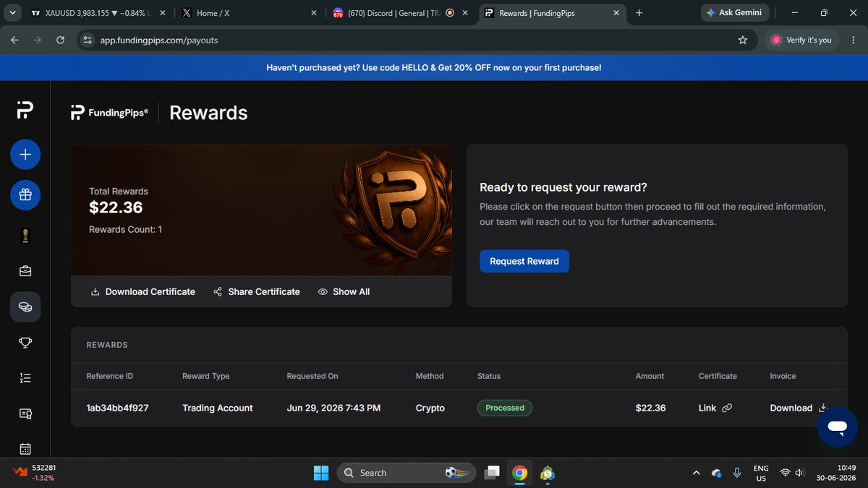Click Download Certificate
This screenshot has height=488, width=868.
[x=143, y=291]
